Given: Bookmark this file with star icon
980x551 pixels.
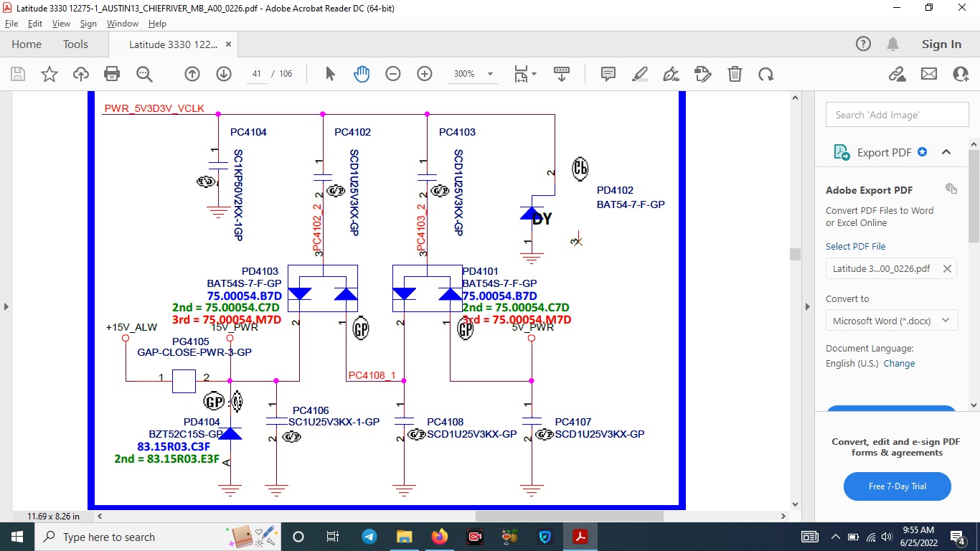Looking at the screenshot, I should (x=50, y=74).
